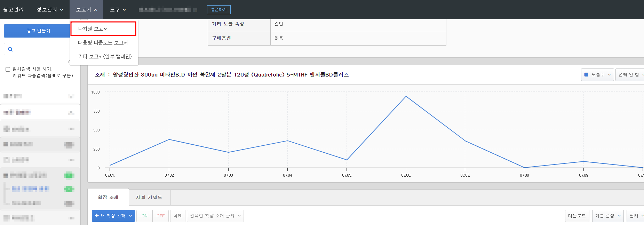Click the 다운로드 button
644x225 pixels.
[x=577, y=216]
